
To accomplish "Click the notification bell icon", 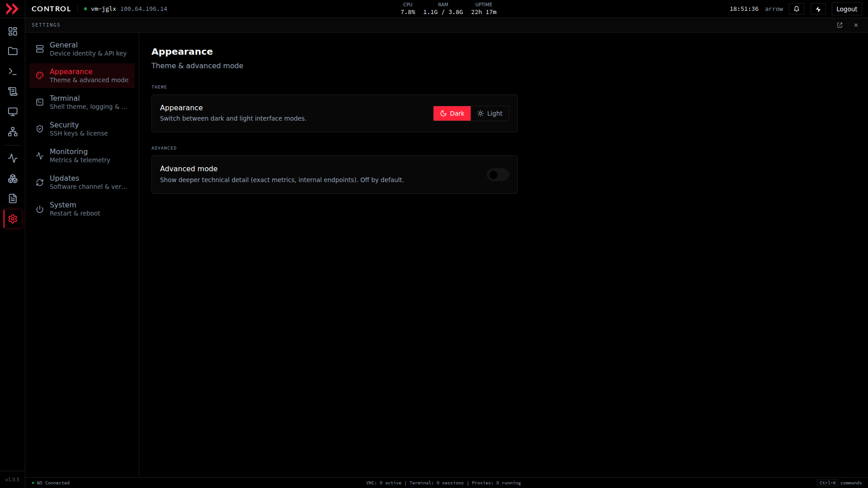I will pos(797,9).
